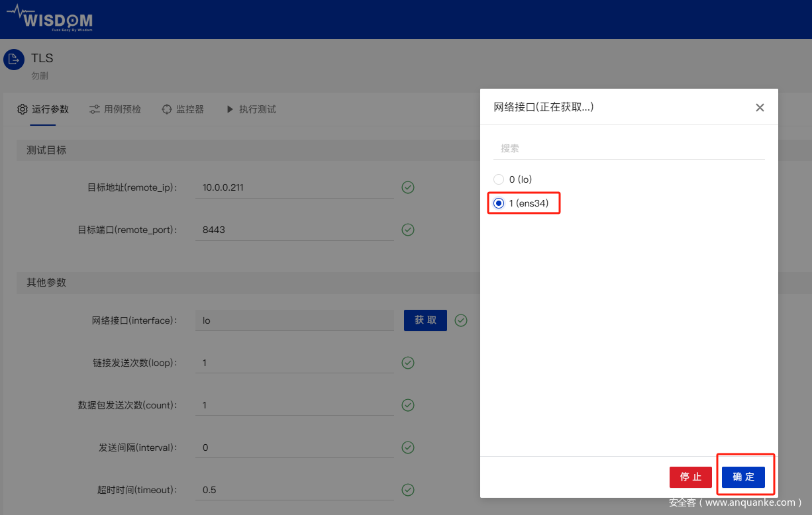Click the gear icon beside 运行参数
Viewport: 812px width, 515px height.
tap(23, 109)
